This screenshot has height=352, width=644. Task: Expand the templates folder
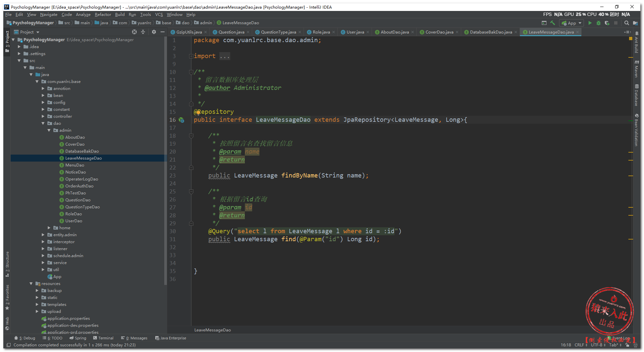point(37,305)
